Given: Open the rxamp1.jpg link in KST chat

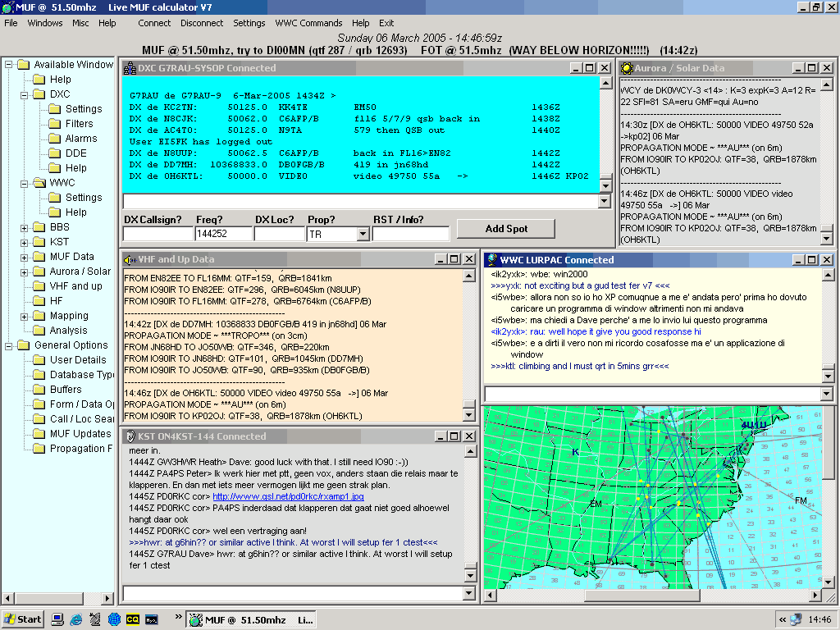Looking at the screenshot, I should (x=288, y=496).
